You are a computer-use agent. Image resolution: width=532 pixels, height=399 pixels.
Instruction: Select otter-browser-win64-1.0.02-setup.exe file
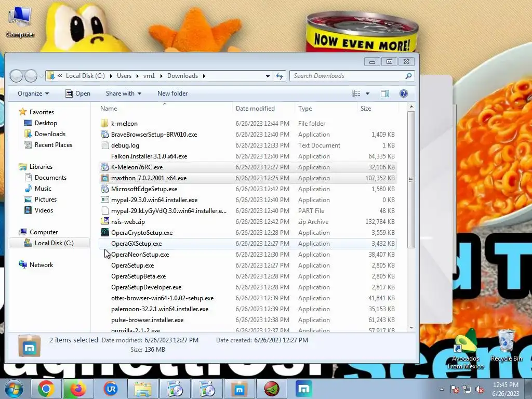point(162,298)
